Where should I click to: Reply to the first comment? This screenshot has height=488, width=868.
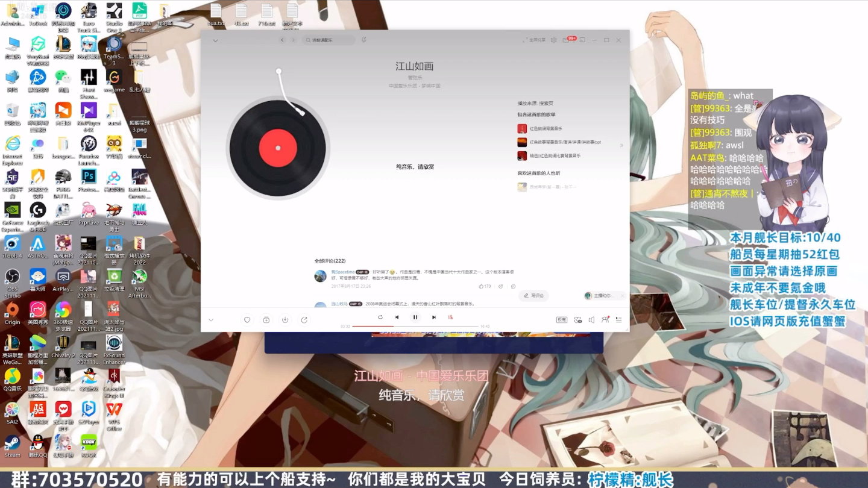[513, 286]
